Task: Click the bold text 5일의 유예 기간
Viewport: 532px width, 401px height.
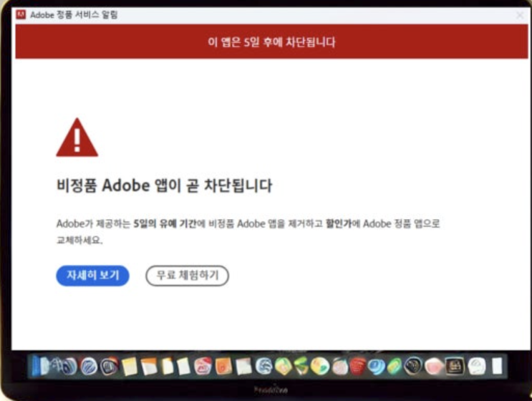Action: click(165, 223)
